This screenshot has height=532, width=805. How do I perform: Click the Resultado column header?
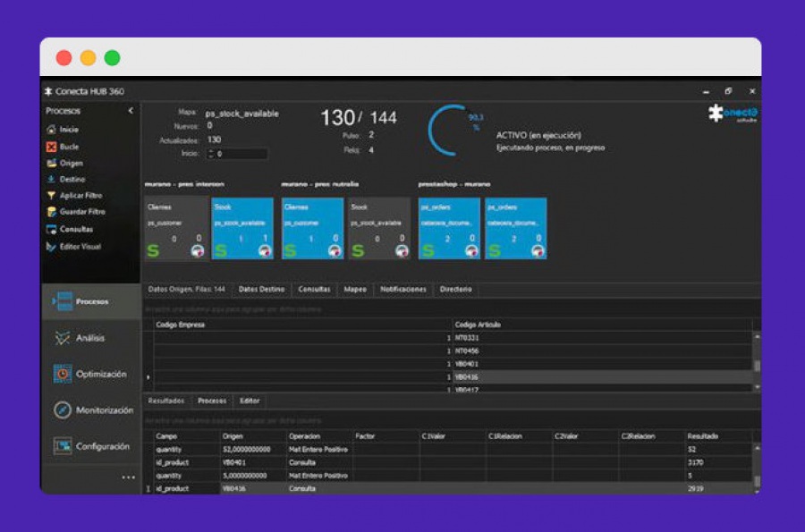click(719, 436)
